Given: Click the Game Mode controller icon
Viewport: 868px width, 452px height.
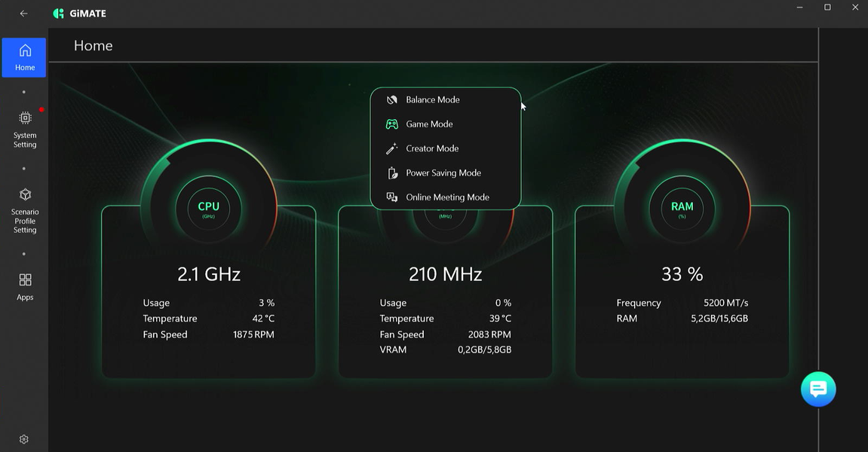Looking at the screenshot, I should pos(392,124).
